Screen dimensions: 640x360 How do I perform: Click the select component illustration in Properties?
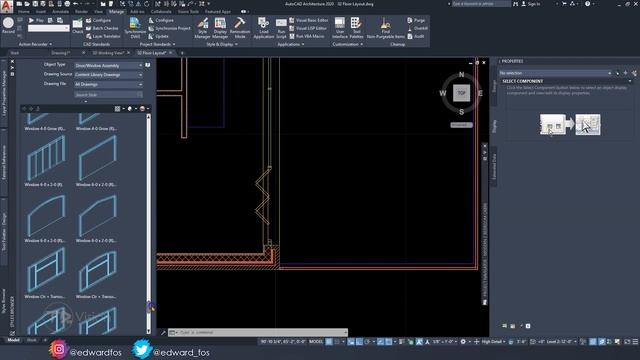pos(570,124)
